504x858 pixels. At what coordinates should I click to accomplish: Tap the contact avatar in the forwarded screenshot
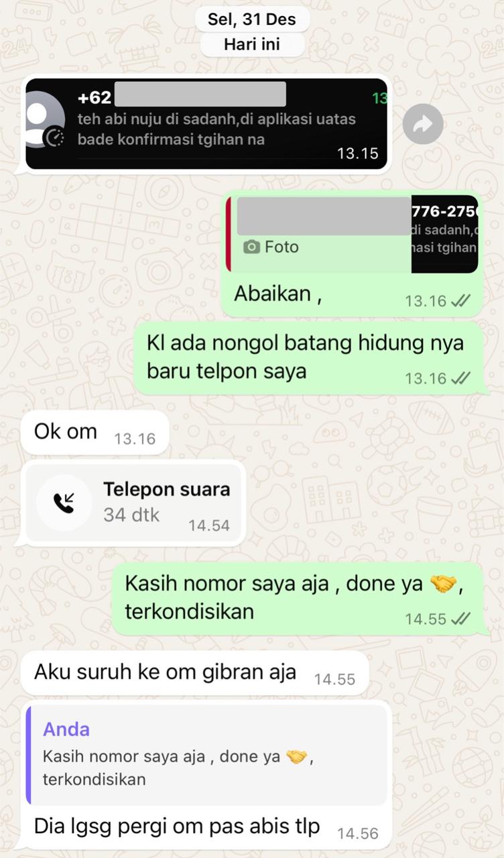pyautogui.click(x=46, y=119)
